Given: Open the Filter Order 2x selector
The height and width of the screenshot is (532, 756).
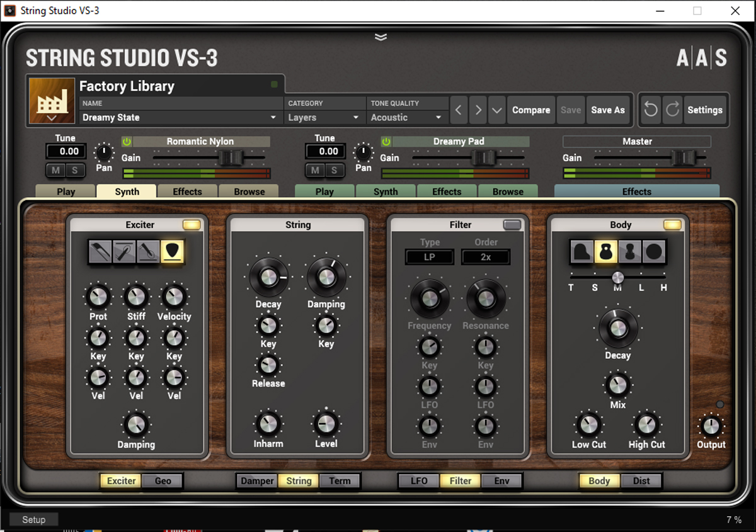Looking at the screenshot, I should click(486, 257).
